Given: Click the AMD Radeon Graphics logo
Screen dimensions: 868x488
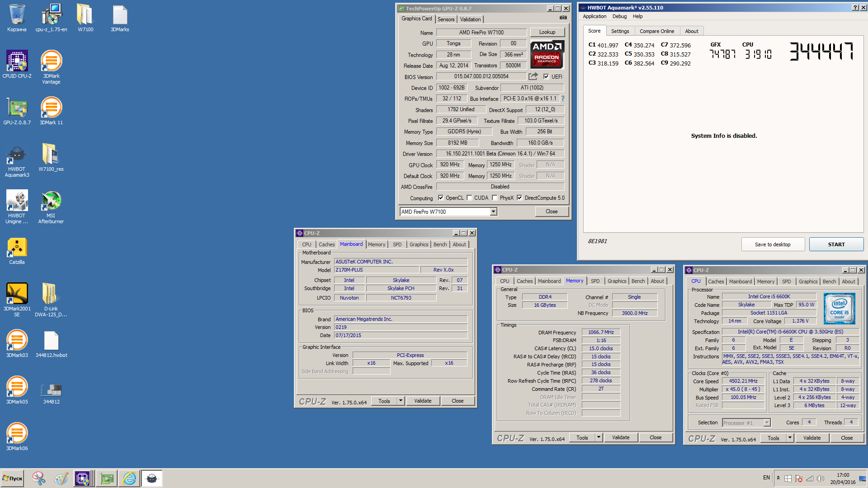Looking at the screenshot, I should [x=547, y=54].
